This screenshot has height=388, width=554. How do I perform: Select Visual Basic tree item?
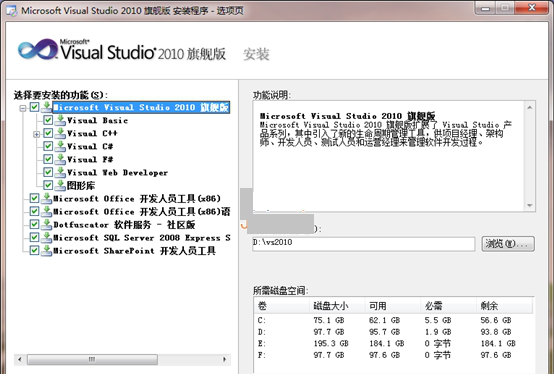98,120
